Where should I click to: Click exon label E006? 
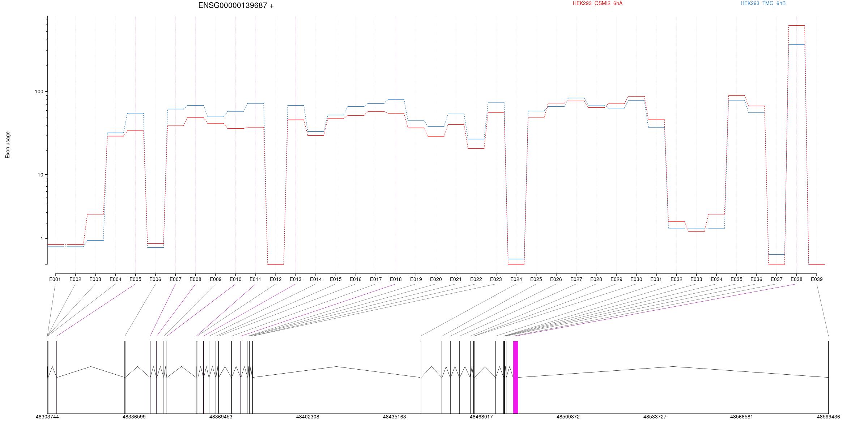point(155,279)
